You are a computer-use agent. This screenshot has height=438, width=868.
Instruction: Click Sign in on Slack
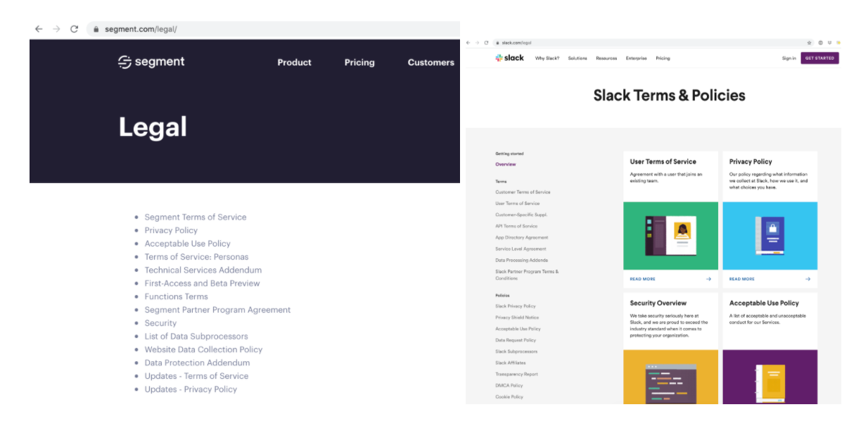[x=789, y=58]
